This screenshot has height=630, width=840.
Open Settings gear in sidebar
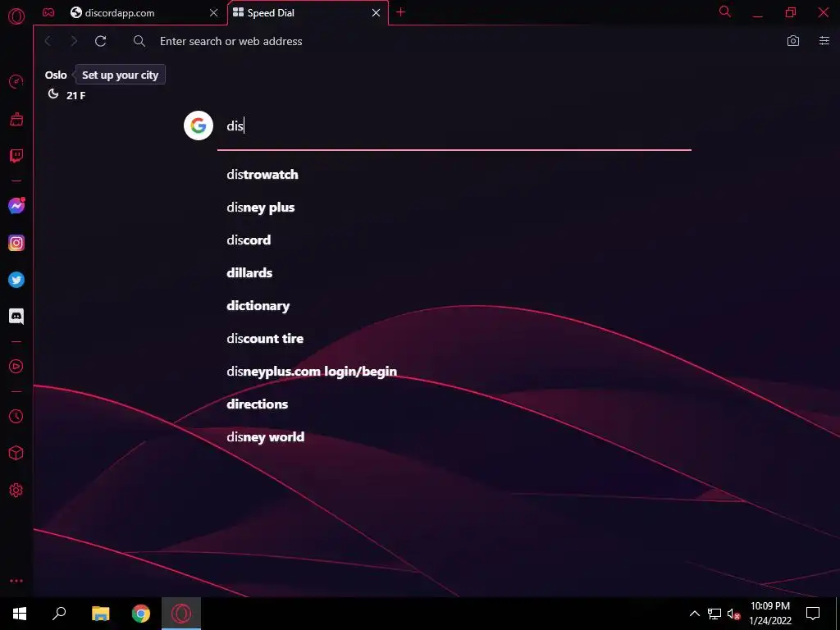click(x=16, y=491)
